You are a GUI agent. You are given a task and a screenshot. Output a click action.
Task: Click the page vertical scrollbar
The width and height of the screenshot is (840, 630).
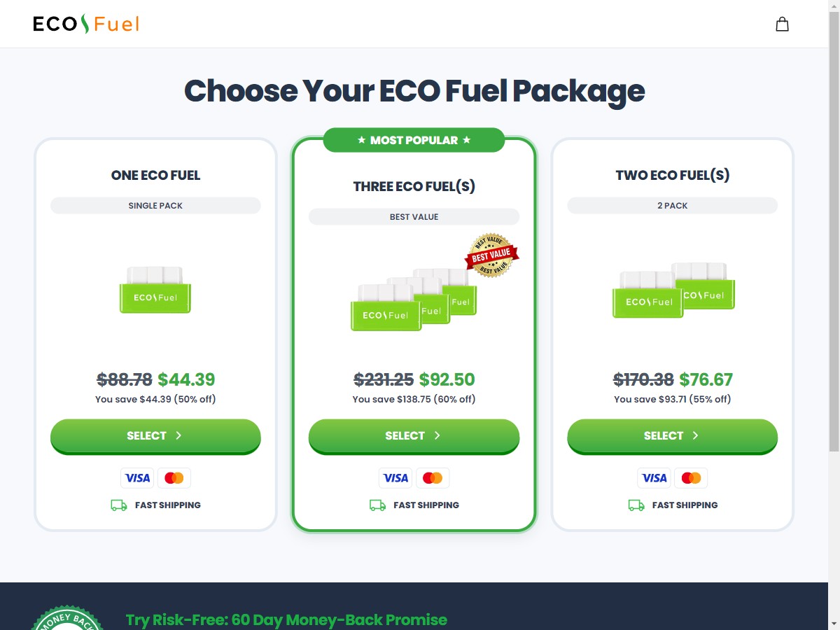tap(834, 315)
